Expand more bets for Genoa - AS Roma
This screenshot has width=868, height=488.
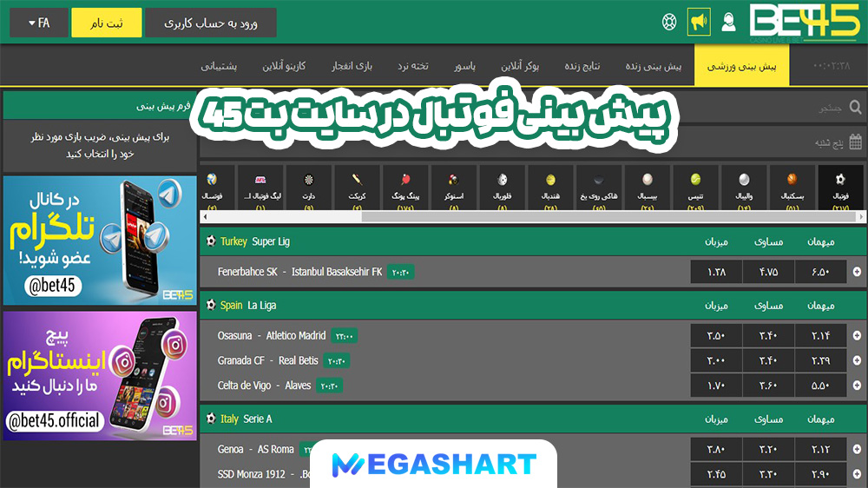coord(857,449)
